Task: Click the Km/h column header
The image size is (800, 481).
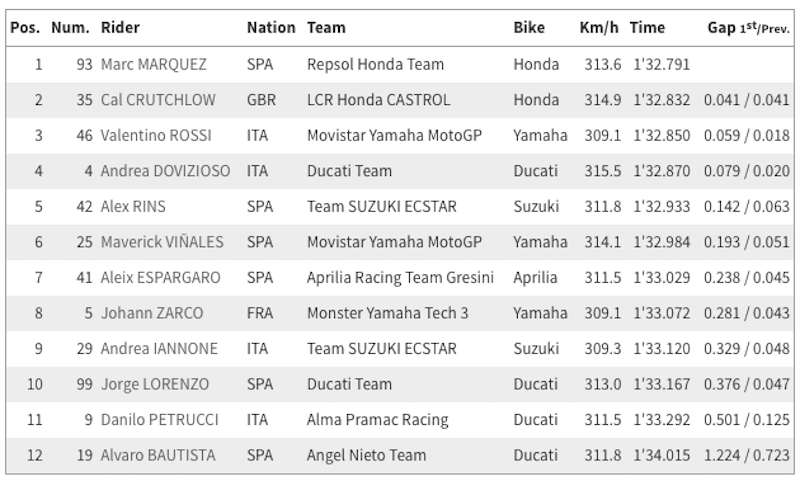Action: pyautogui.click(x=599, y=28)
